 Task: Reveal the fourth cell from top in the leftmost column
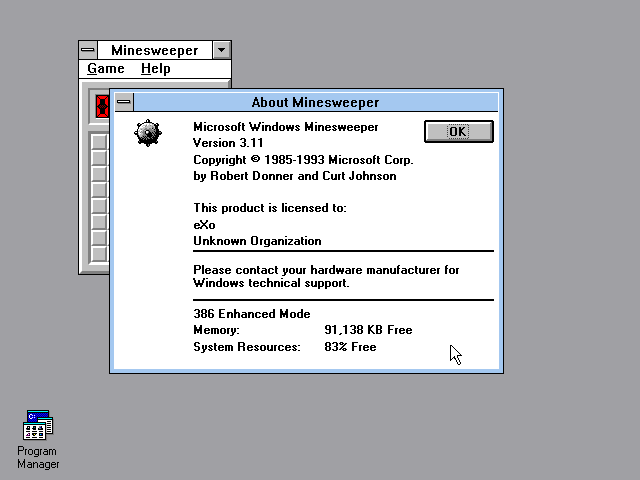pyautogui.click(x=99, y=189)
